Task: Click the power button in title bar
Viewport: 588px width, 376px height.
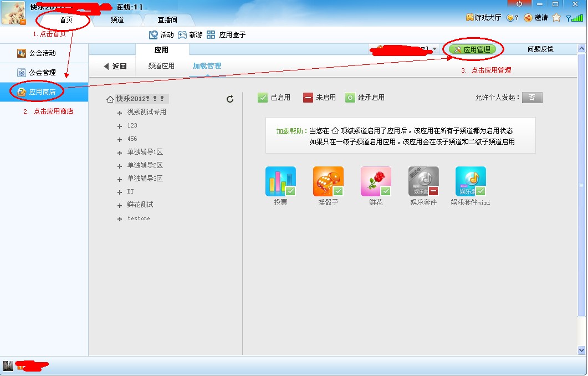Action: [519, 4]
